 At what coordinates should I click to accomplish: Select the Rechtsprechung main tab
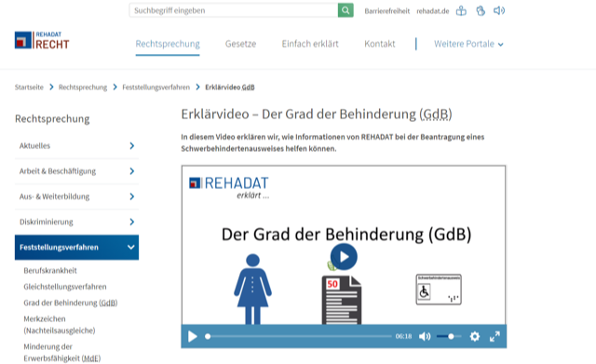tap(168, 44)
